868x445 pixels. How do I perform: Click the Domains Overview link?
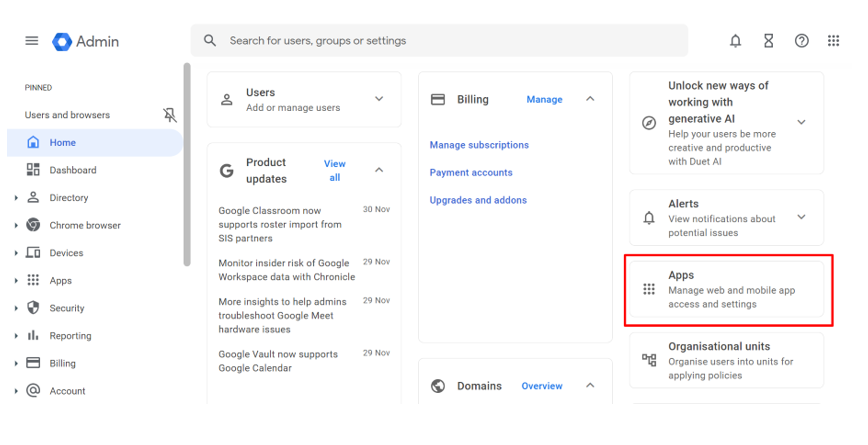(542, 386)
